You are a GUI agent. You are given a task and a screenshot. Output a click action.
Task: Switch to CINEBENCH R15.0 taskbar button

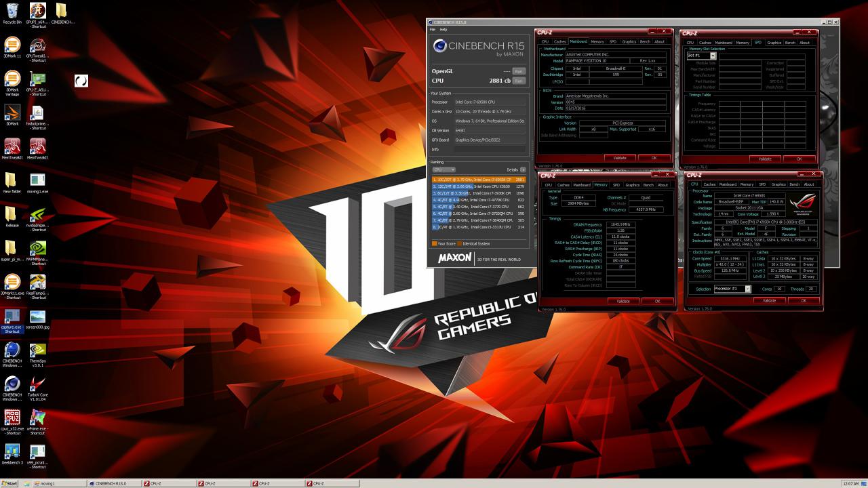point(114,483)
